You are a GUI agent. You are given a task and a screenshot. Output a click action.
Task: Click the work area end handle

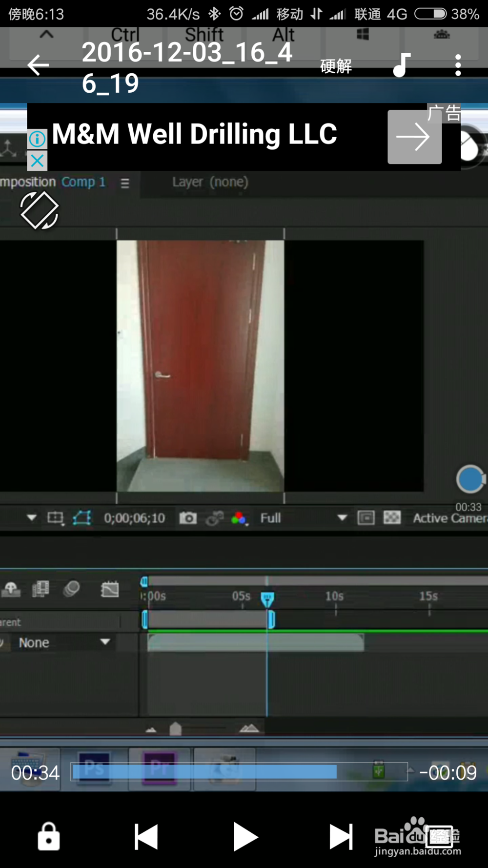point(271,620)
